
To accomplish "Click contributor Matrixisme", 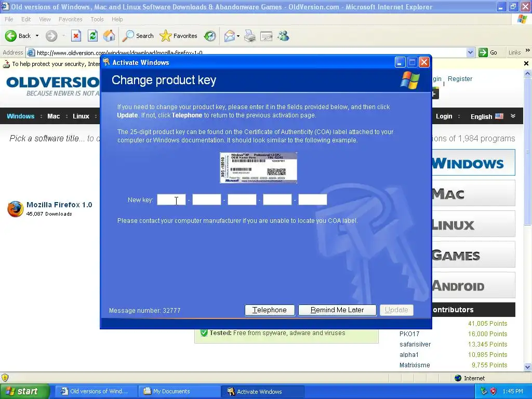I will click(x=415, y=365).
